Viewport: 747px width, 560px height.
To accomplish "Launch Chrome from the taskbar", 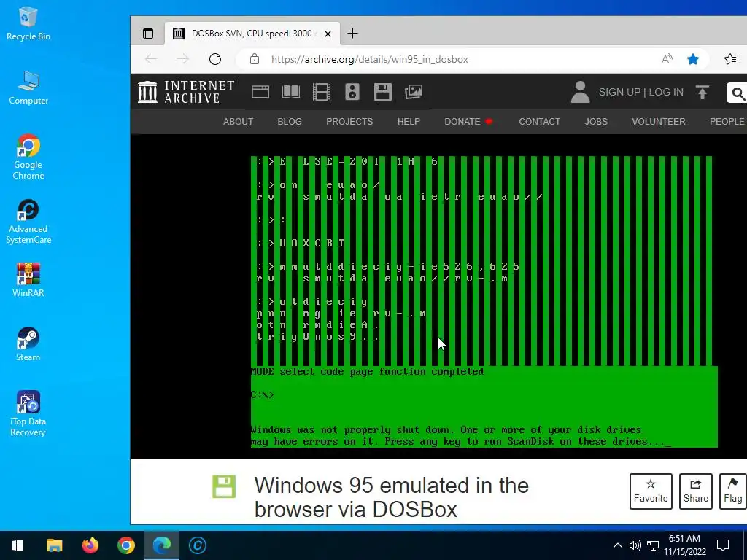I will 126,545.
